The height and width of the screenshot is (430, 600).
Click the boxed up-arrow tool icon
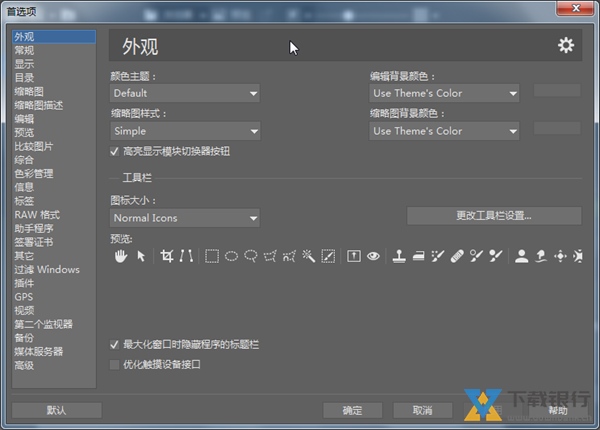click(x=354, y=256)
